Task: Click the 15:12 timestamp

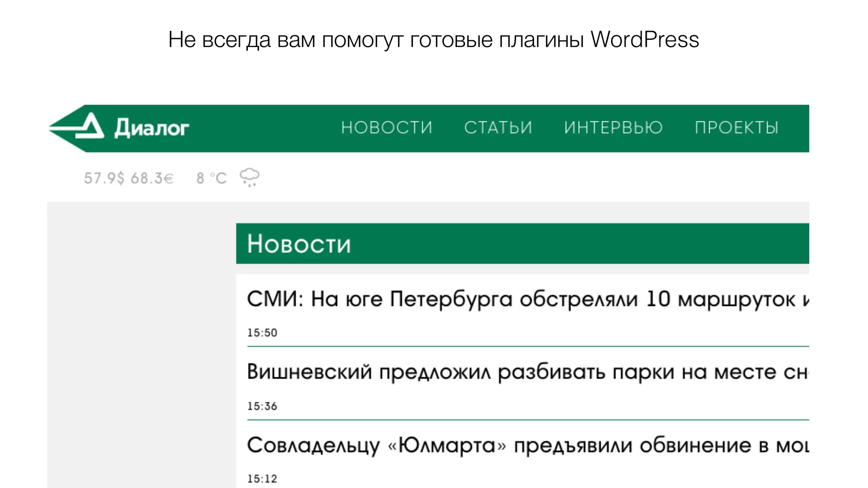Action: coord(262,479)
